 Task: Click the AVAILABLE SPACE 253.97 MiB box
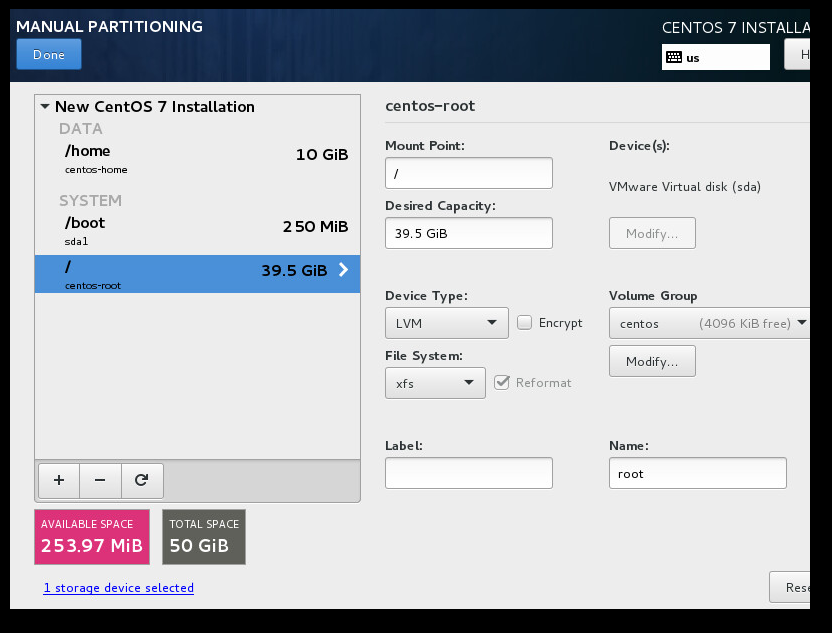coord(92,537)
